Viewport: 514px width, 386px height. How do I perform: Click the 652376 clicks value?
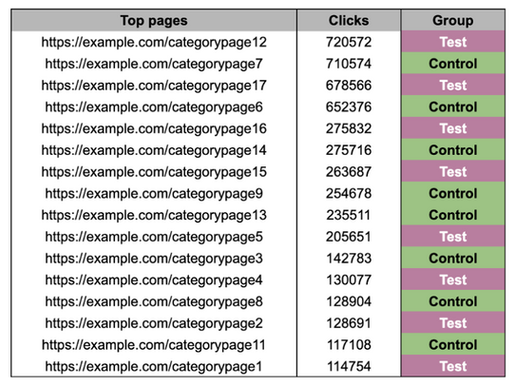tap(349, 107)
